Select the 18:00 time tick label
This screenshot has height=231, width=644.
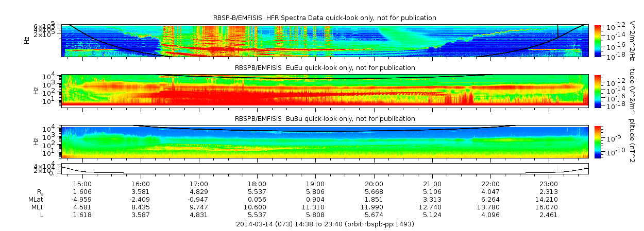(x=257, y=184)
